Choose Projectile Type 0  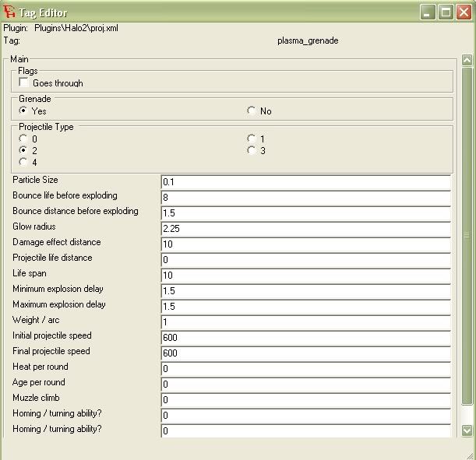coord(23,139)
